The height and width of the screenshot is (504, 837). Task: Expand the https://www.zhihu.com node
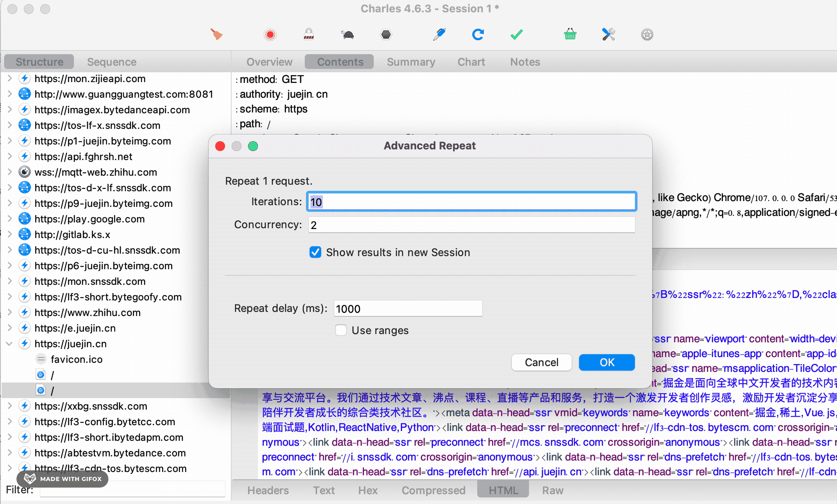[9, 312]
